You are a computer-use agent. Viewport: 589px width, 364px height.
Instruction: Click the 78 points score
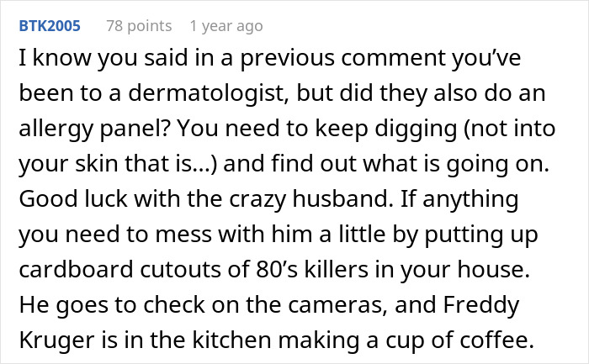pyautogui.click(x=139, y=26)
